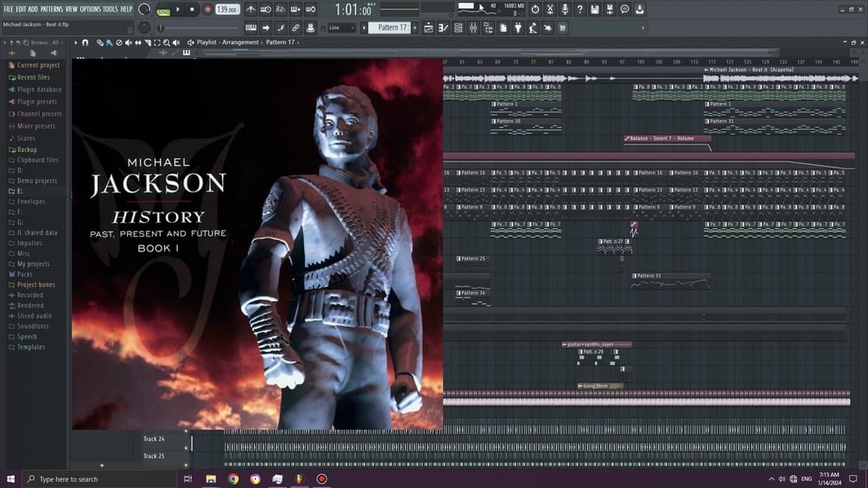Expand the Project bones folder

click(x=32, y=285)
